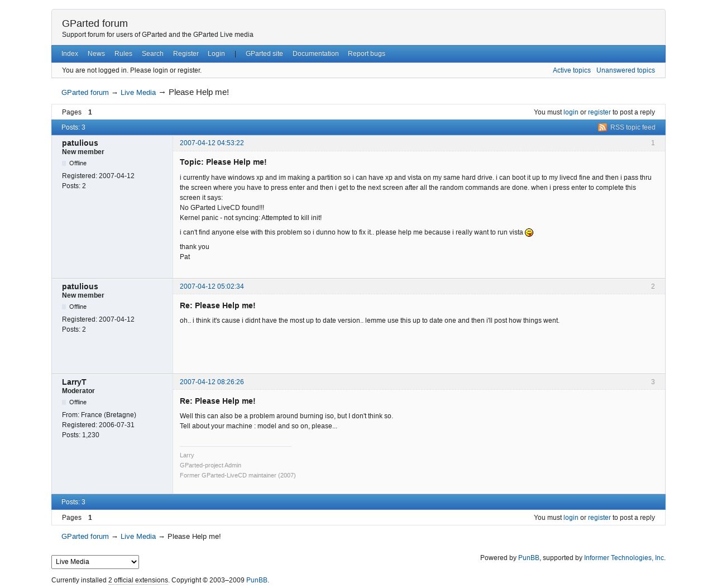Click post number 2 label
Screen dimensions: 717x588
[653, 286]
